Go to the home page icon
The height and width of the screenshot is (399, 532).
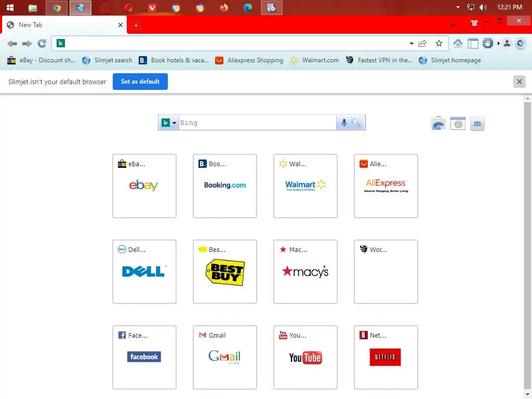click(458, 43)
